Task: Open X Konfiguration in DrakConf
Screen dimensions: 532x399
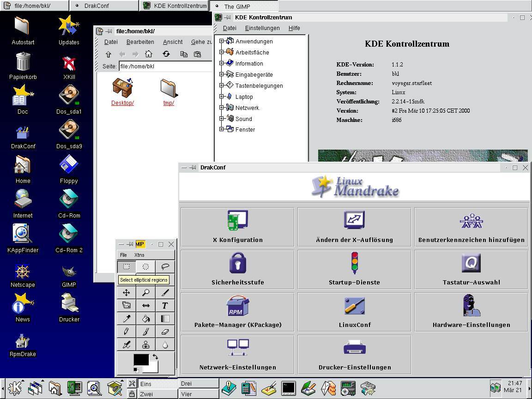Action: (x=237, y=227)
